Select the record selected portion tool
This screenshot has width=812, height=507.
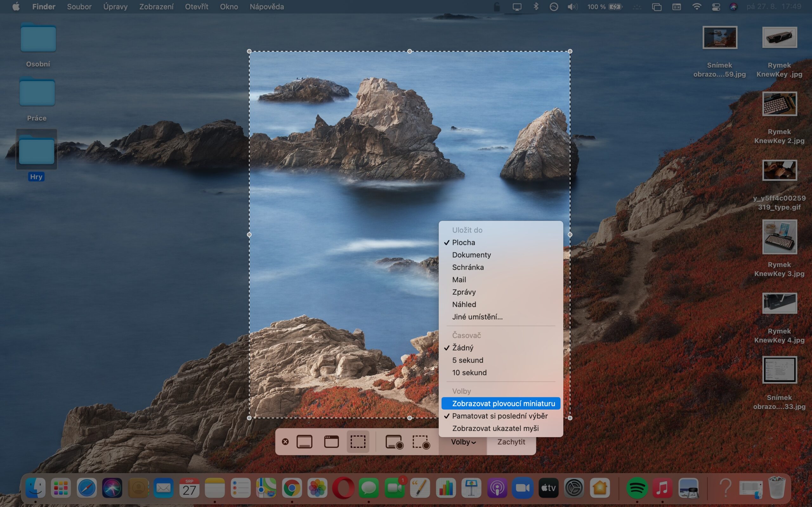[420, 442]
